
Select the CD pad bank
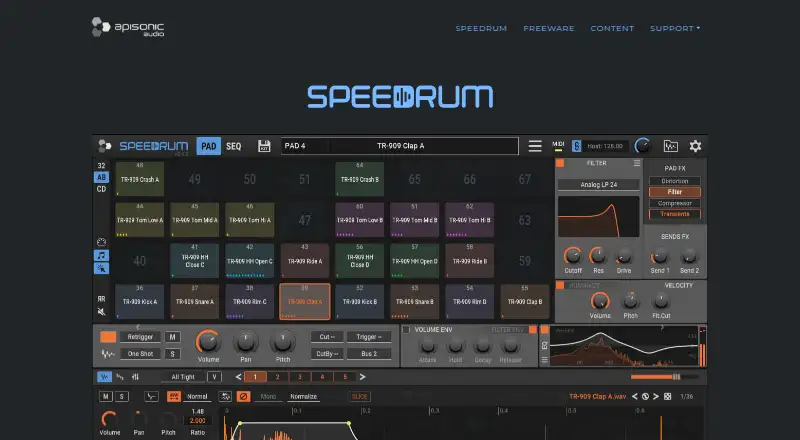101,189
